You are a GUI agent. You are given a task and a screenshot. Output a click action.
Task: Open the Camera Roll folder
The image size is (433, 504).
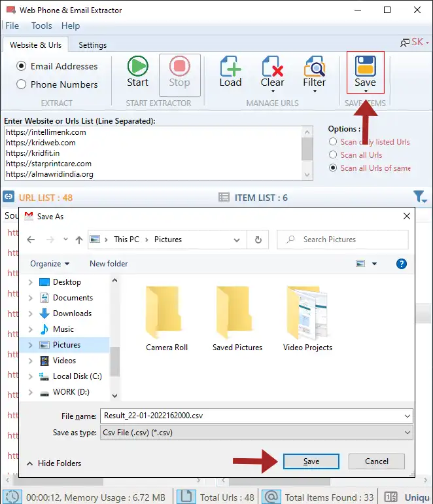point(166,318)
